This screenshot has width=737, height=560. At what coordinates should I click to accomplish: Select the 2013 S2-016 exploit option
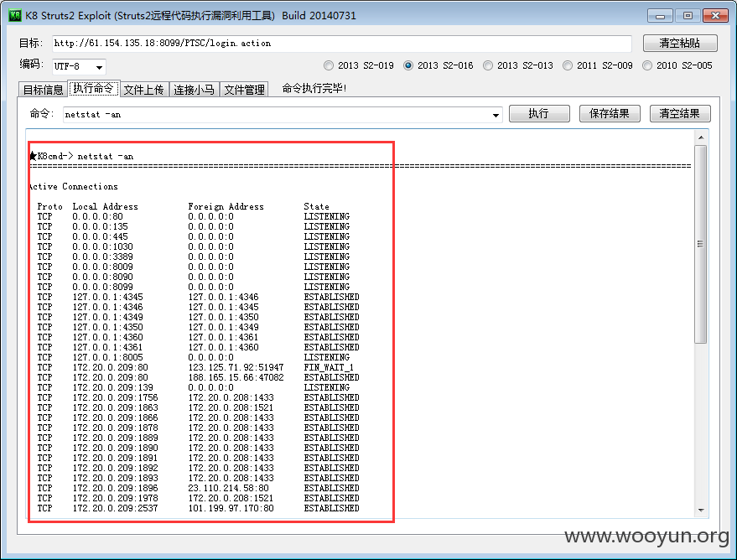pos(438,65)
